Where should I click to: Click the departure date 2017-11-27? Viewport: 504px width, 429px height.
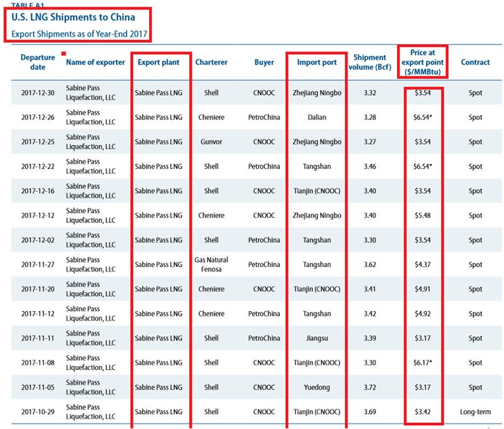(x=38, y=265)
